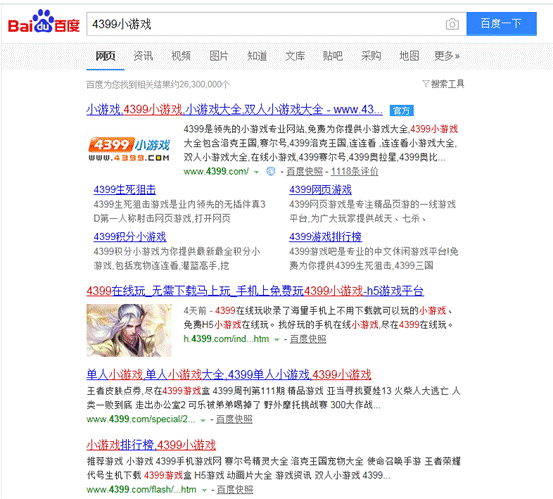Viewport: 553px width, 499px height.
Task: Open the 图片 tab
Action: click(x=219, y=56)
